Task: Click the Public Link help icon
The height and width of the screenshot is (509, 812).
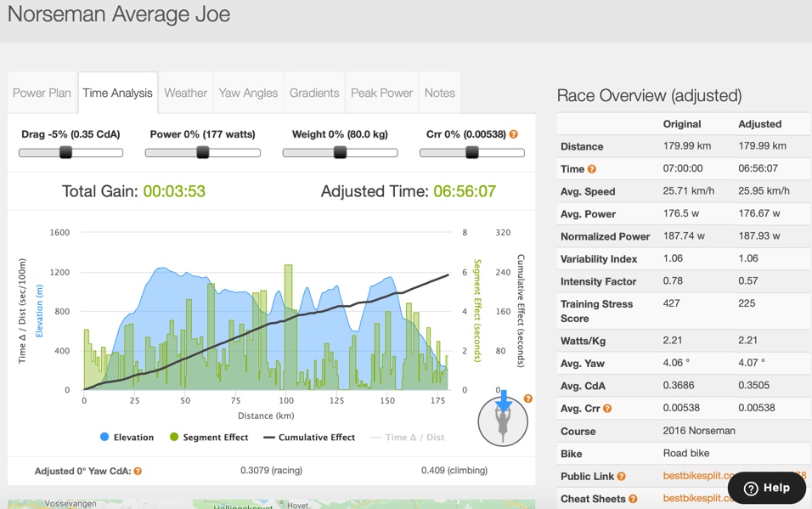Action: click(x=621, y=477)
